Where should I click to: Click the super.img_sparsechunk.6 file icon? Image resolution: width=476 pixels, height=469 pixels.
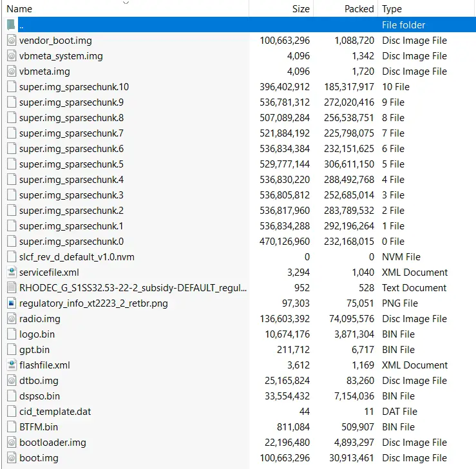point(12,148)
